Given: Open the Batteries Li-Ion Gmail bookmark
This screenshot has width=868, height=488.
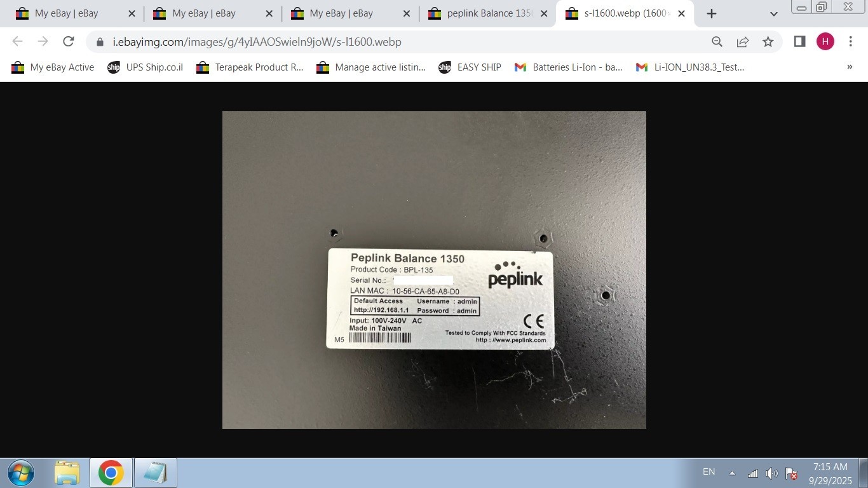Looking at the screenshot, I should click(568, 67).
